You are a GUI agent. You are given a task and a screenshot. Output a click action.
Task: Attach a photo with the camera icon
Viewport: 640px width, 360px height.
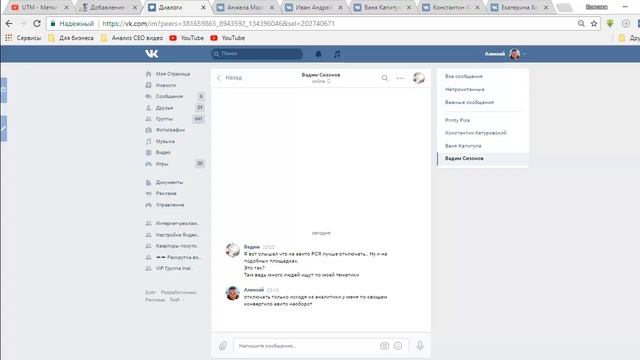(384, 346)
